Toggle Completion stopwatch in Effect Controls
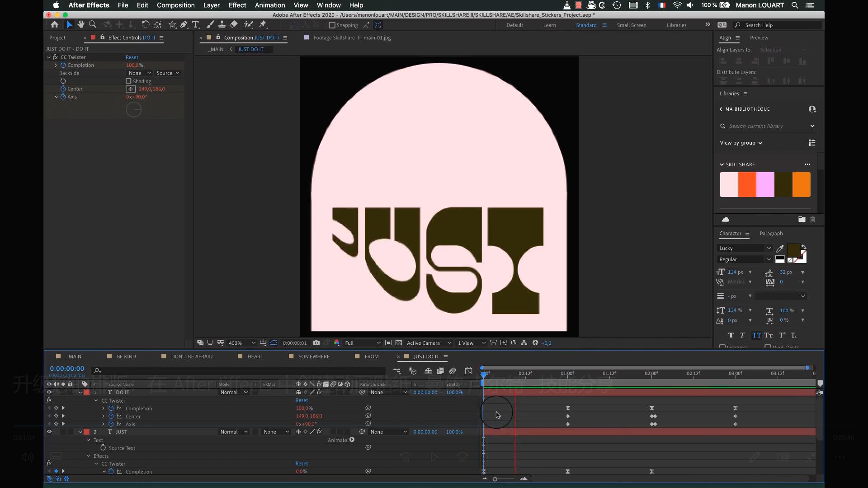868x488 pixels. (x=63, y=65)
